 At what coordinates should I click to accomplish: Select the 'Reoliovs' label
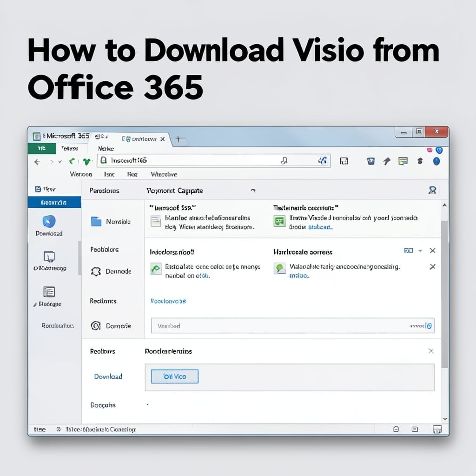click(103, 351)
